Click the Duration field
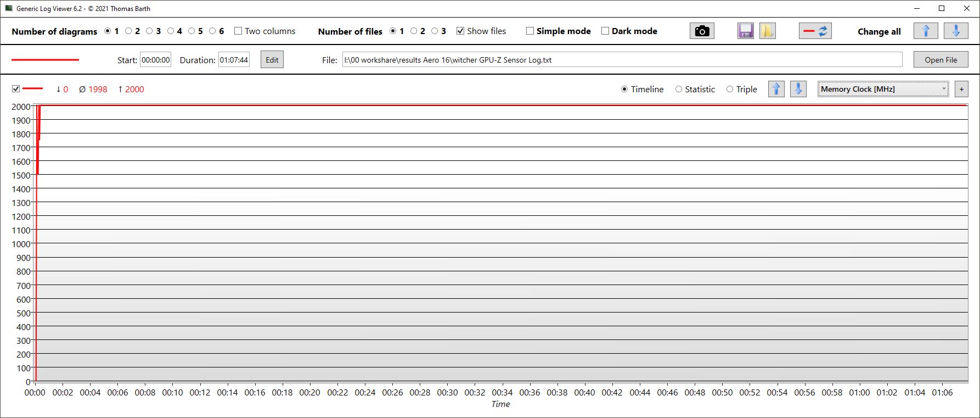Screen dimensions: 980x418 click(x=234, y=60)
